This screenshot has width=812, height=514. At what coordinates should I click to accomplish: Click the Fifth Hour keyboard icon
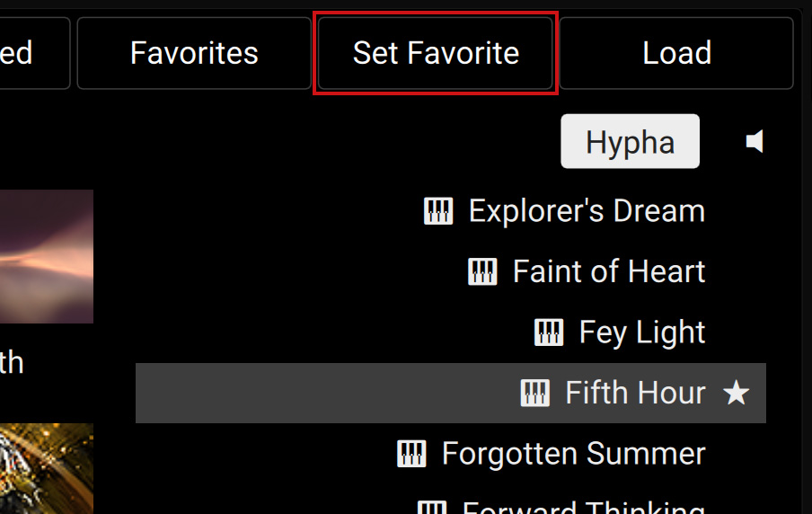(535, 393)
